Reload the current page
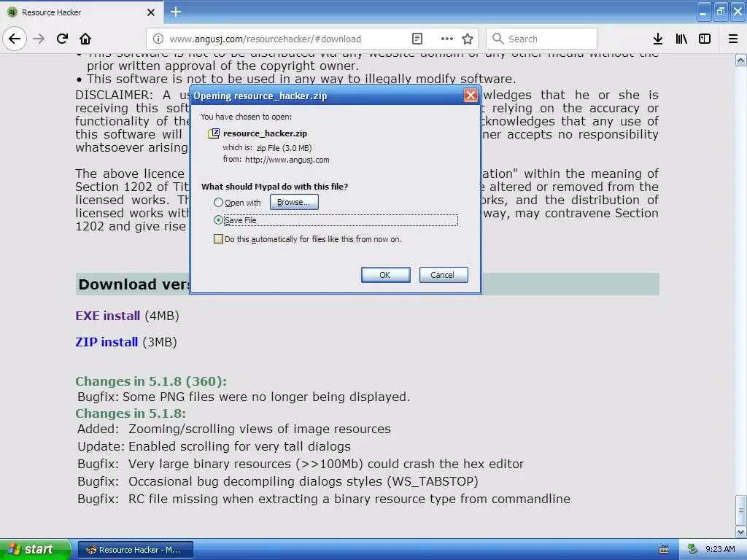This screenshot has width=747, height=560. point(62,39)
